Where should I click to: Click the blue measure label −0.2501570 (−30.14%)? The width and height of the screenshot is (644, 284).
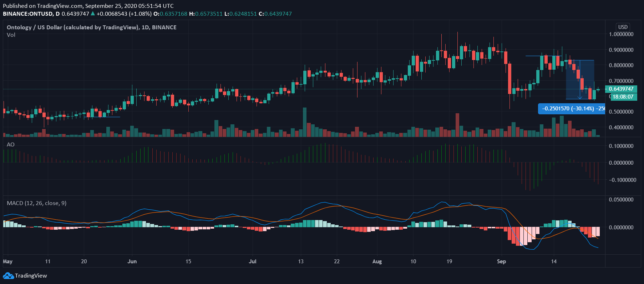572,109
